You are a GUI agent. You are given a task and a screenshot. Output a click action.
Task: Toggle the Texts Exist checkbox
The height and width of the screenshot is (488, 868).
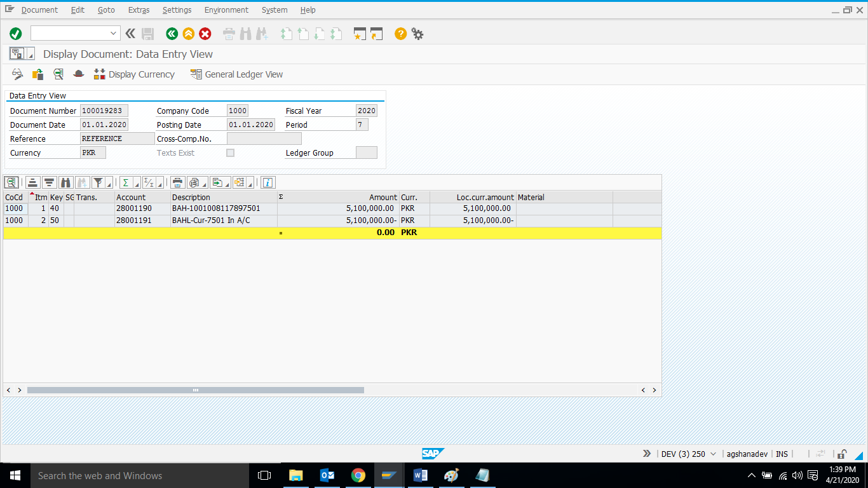(x=230, y=152)
